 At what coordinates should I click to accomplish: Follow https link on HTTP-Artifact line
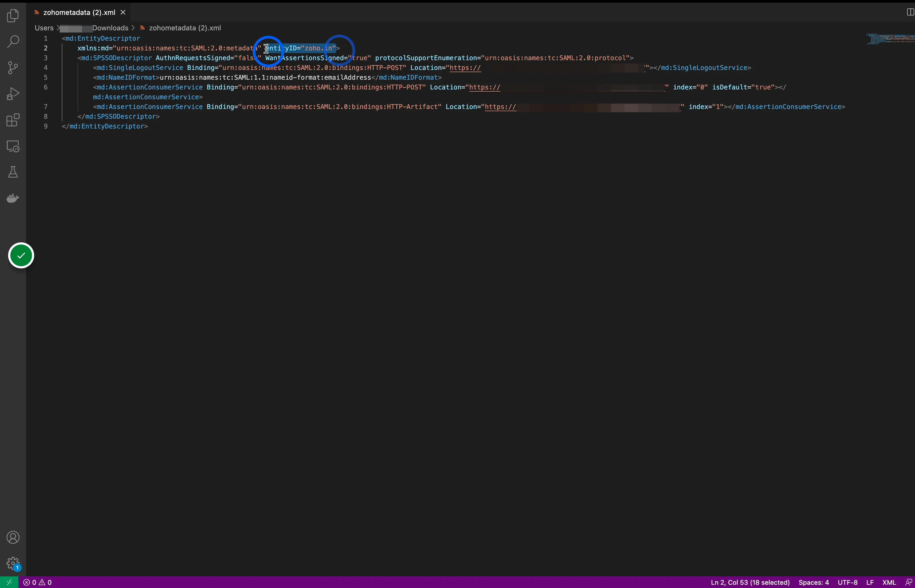pyautogui.click(x=500, y=107)
